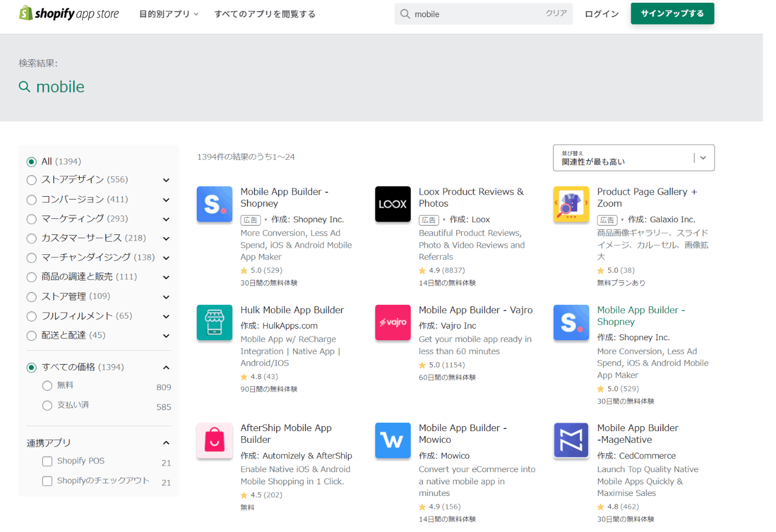Viewport: 776px width, 532px height.
Task: Click the 5.0 (1154) rating for Vajro
Action: click(442, 365)
